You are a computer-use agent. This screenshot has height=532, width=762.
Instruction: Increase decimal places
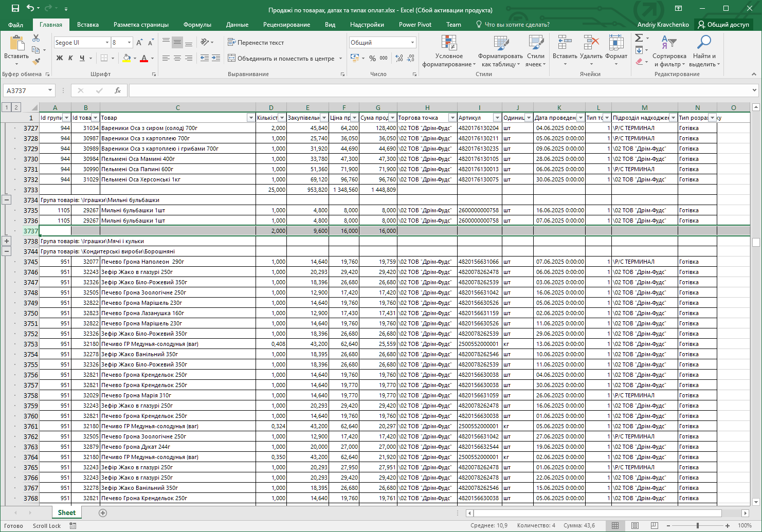click(x=400, y=58)
